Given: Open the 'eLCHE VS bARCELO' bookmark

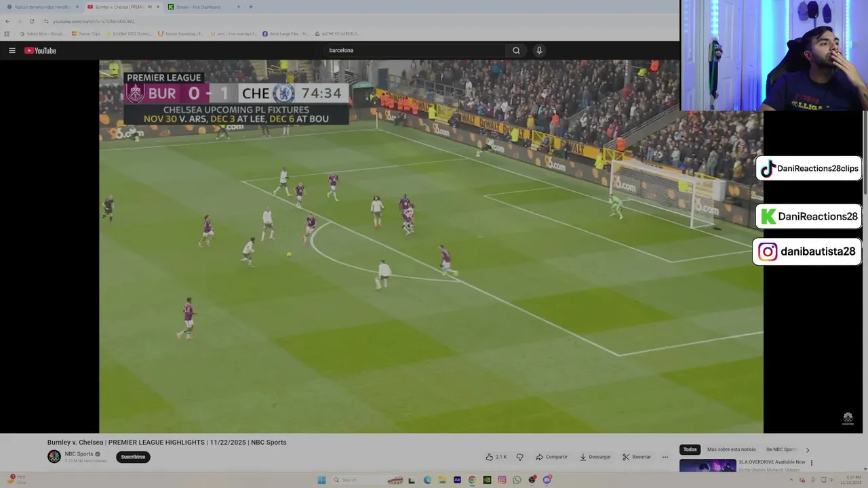Looking at the screenshot, I should 337,33.
